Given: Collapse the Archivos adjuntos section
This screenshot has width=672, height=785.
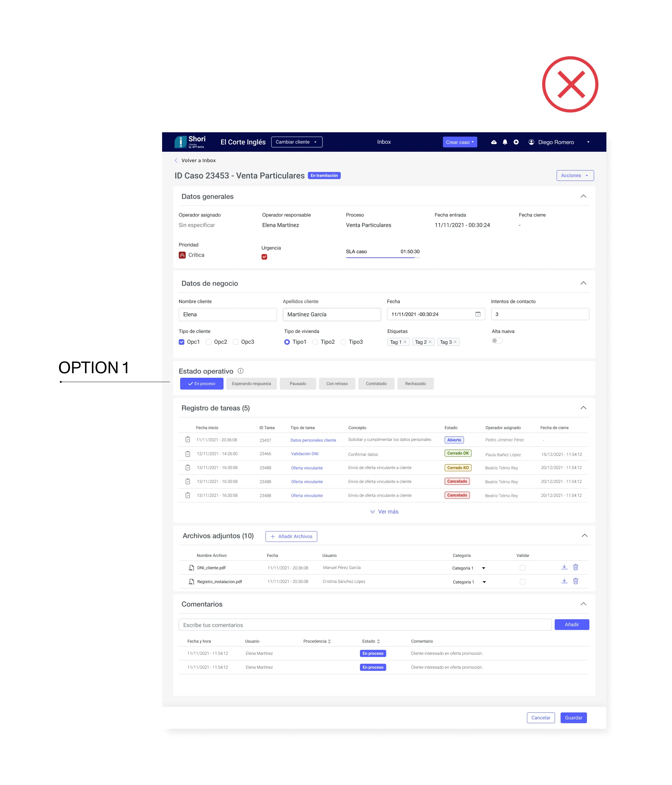Looking at the screenshot, I should [x=584, y=535].
